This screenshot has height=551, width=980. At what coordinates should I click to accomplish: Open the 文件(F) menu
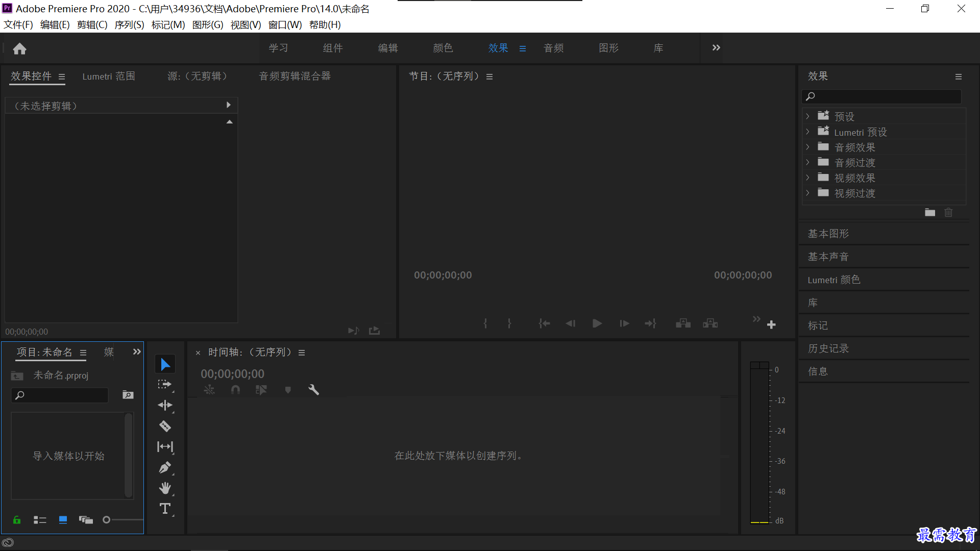pyautogui.click(x=18, y=24)
